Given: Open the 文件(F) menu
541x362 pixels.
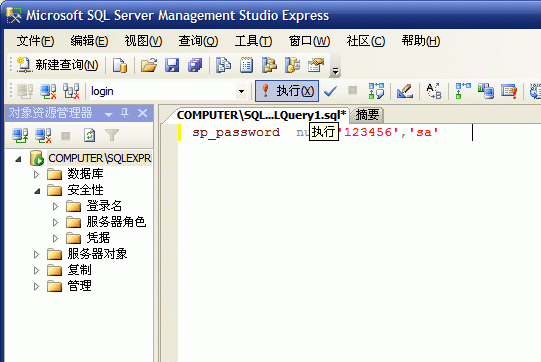Looking at the screenshot, I should pyautogui.click(x=35, y=41).
